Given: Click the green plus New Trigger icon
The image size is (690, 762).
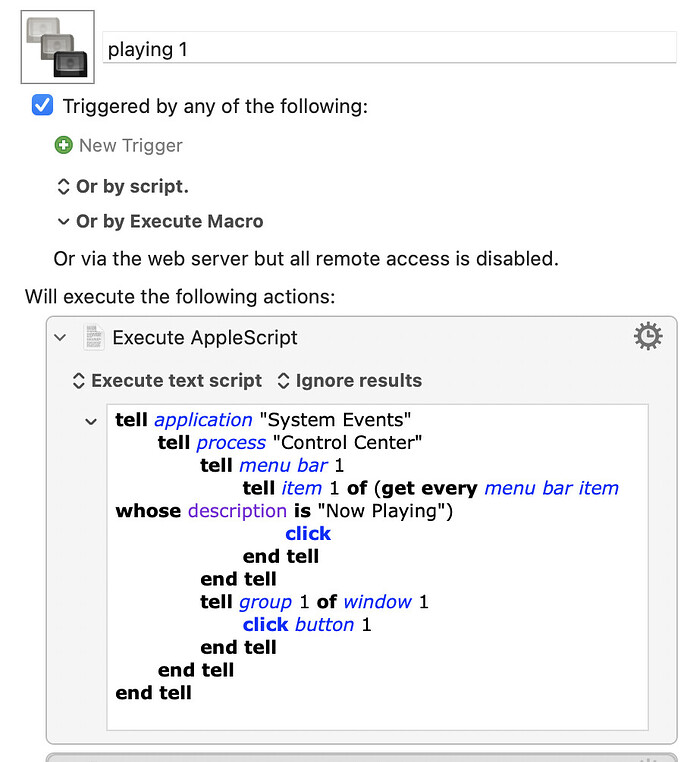Looking at the screenshot, I should coord(63,145).
